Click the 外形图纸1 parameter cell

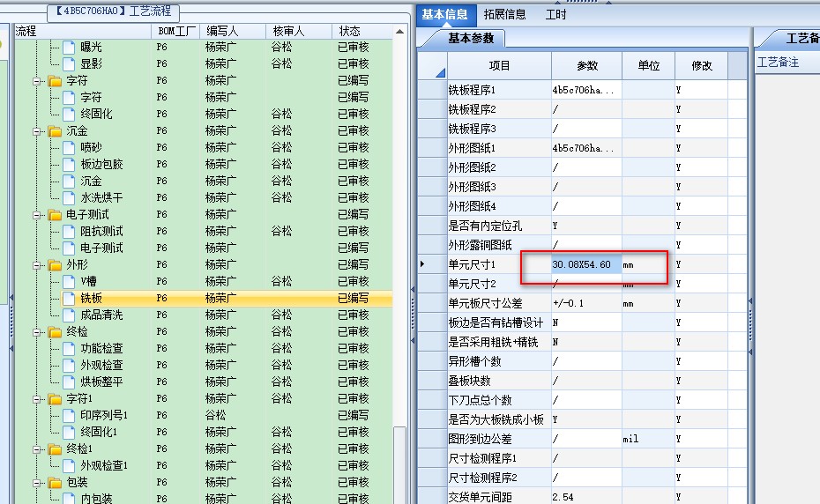click(586, 148)
